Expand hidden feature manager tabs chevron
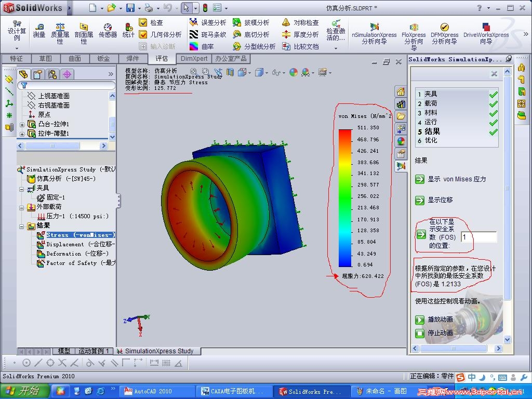The image size is (532, 399). (111, 74)
